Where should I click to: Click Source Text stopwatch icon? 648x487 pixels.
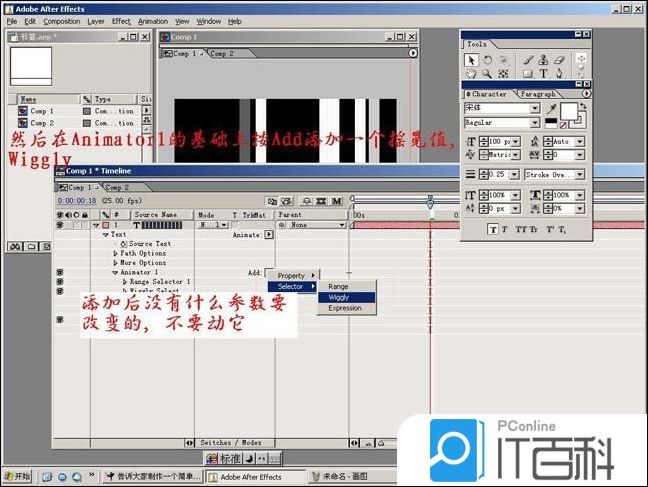[124, 244]
